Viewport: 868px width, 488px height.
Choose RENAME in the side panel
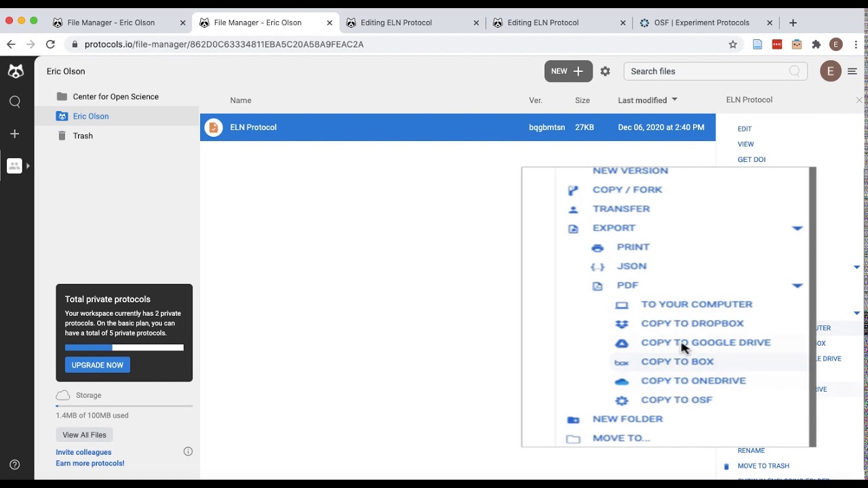point(751,451)
